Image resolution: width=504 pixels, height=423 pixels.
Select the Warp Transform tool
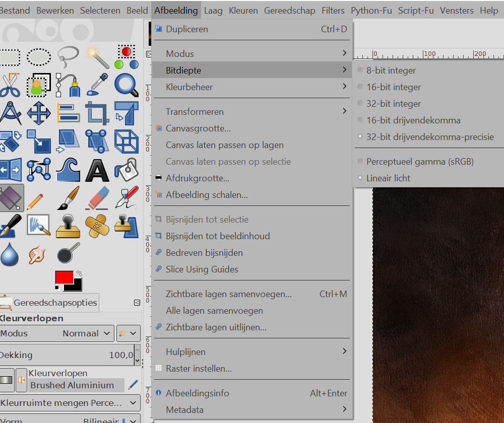68,170
